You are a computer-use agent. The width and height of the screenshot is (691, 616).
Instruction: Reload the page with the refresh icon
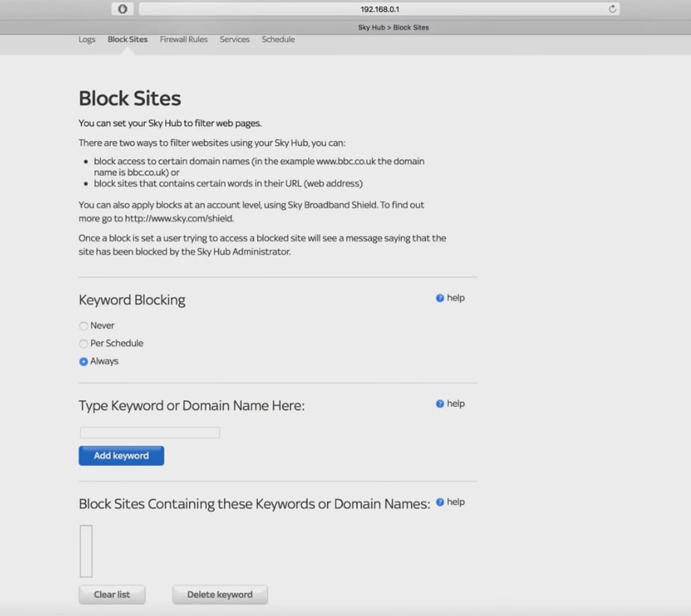point(613,9)
